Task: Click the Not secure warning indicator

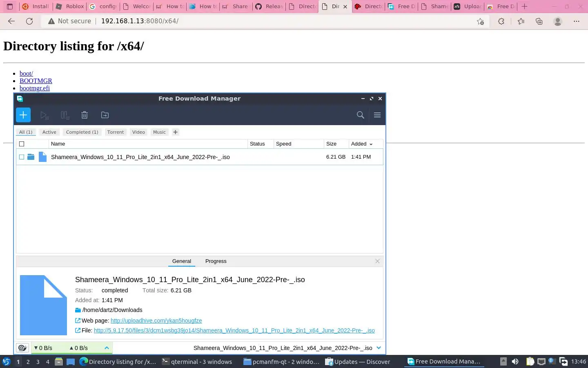Action: (x=69, y=21)
